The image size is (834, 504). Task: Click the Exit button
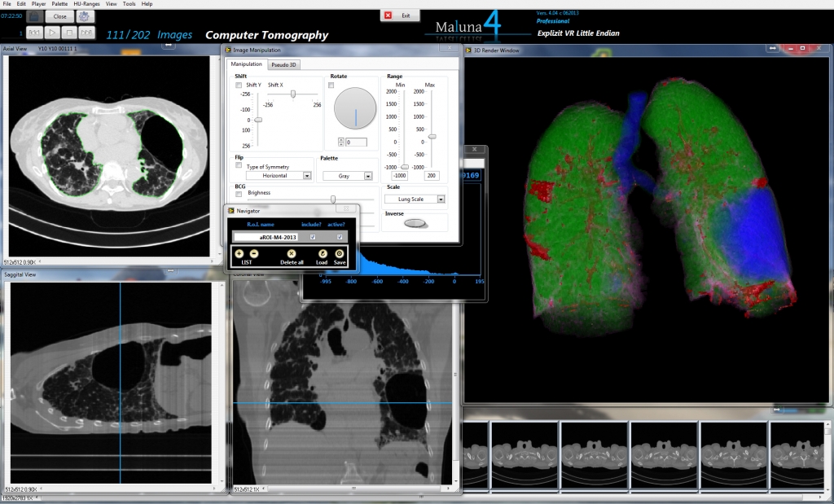pyautogui.click(x=401, y=15)
